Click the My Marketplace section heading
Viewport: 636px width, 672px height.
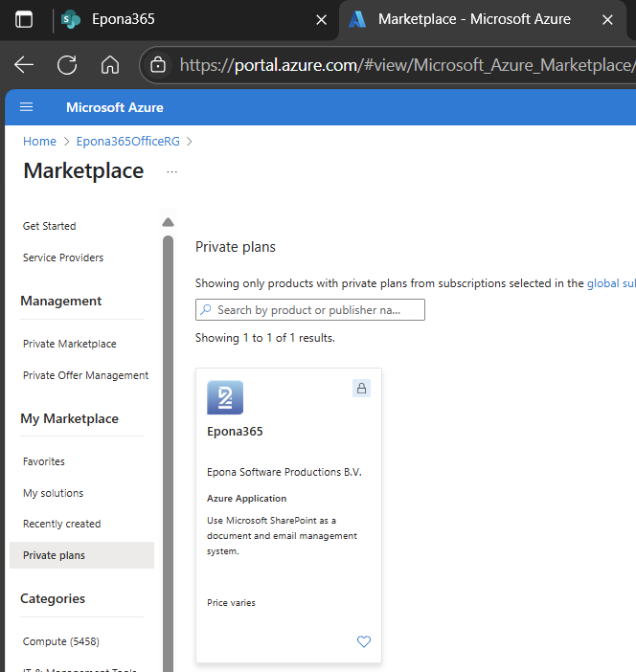(70, 418)
